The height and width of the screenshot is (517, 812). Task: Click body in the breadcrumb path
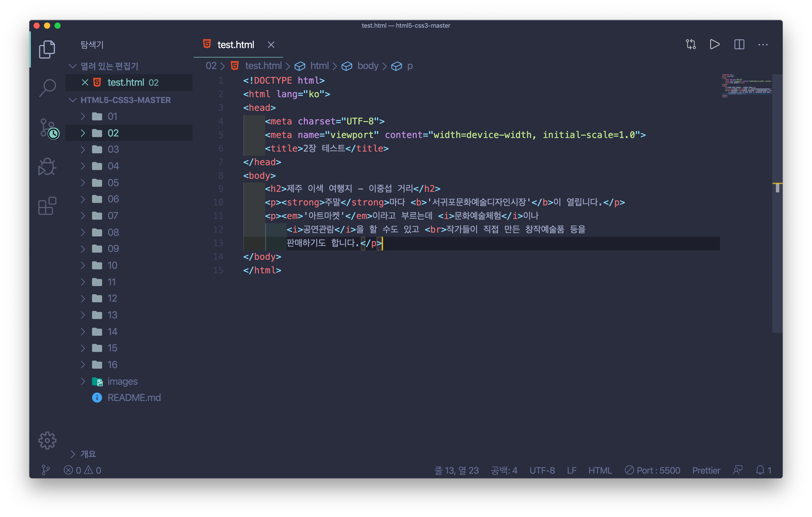point(368,66)
